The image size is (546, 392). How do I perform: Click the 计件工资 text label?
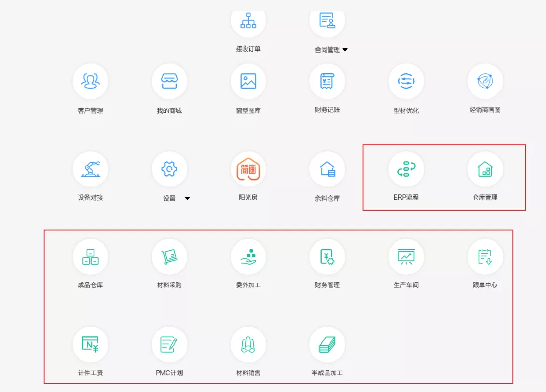coord(90,373)
